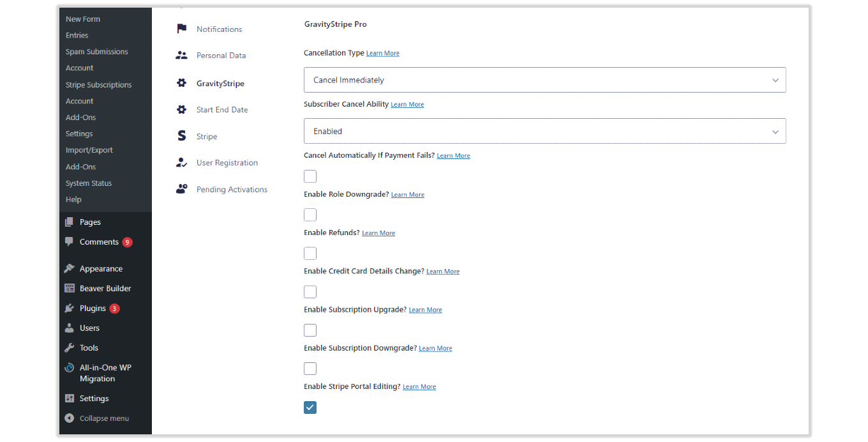Open Spam Submissions menu item
Image resolution: width=868 pixels, height=442 pixels.
97,52
